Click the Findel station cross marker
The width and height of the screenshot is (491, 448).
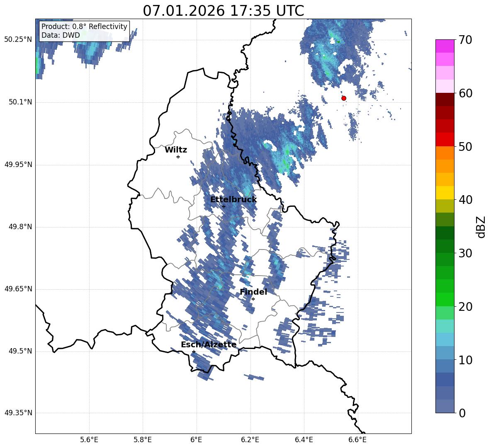pyautogui.click(x=253, y=299)
